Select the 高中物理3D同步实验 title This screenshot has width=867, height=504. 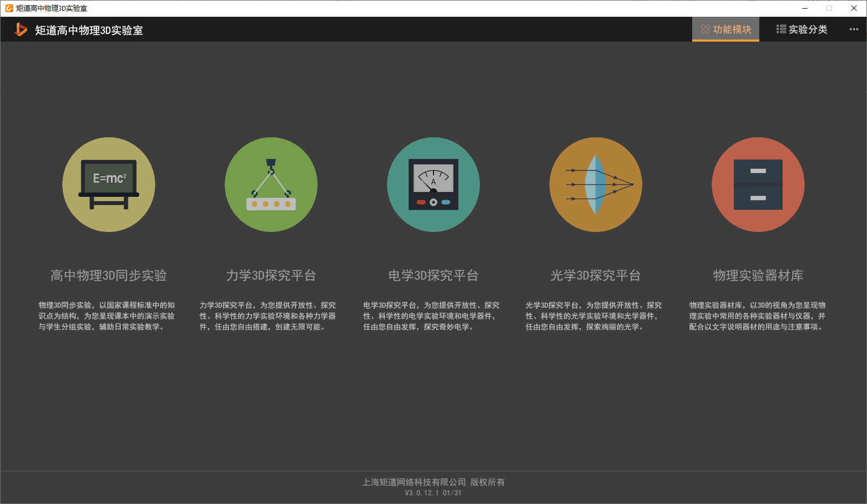click(x=109, y=276)
